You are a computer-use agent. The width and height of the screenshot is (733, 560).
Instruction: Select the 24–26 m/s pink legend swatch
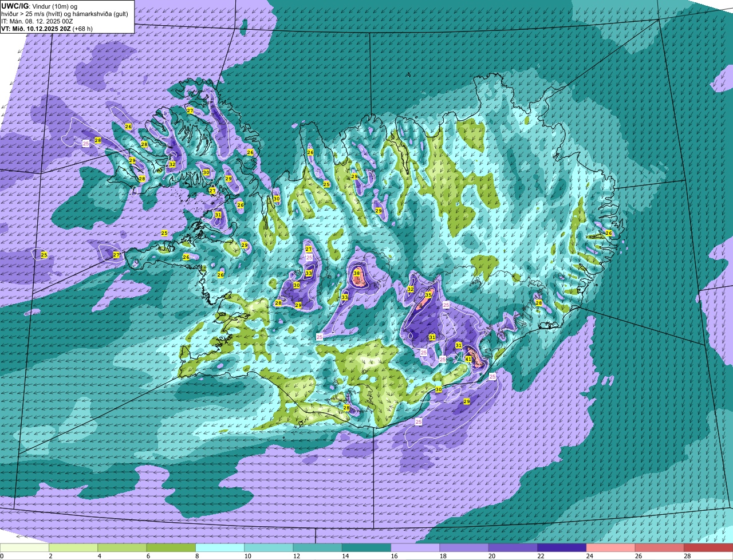(611, 547)
